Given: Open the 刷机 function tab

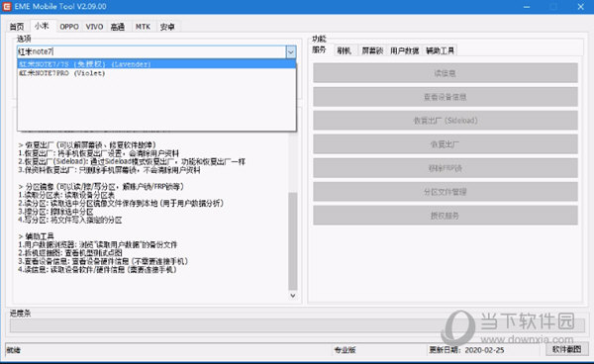Looking at the screenshot, I should pos(344,50).
